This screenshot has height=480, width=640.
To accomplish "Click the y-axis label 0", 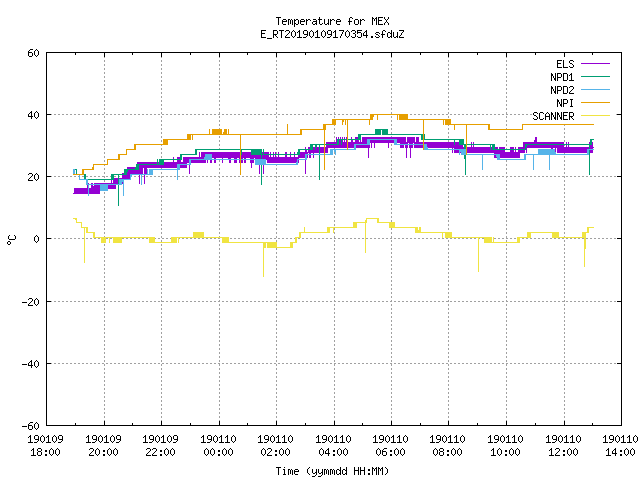I will click(x=36, y=239).
